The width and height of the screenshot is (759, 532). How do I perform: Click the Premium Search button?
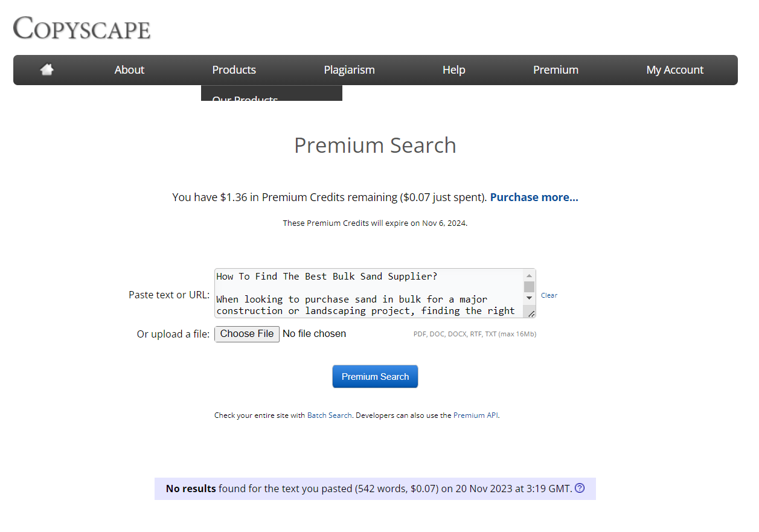click(375, 376)
